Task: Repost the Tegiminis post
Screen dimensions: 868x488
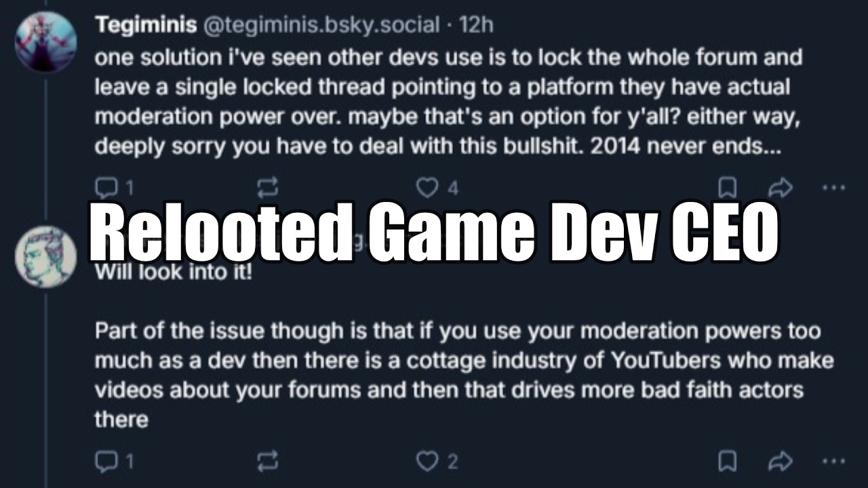Action: tap(268, 188)
